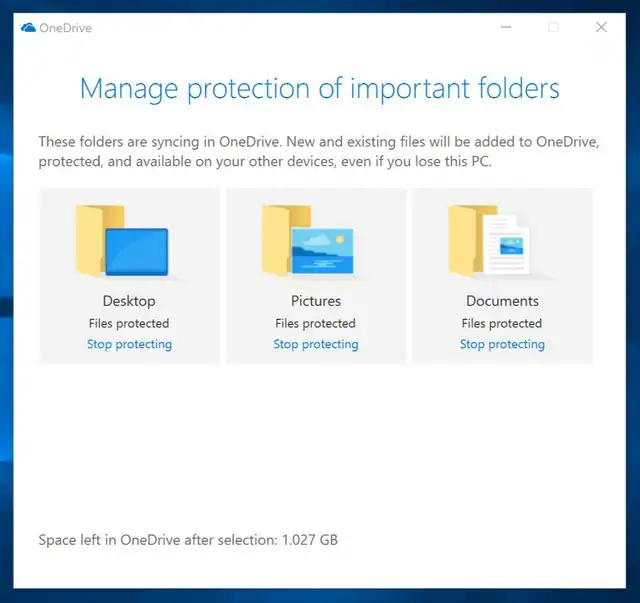This screenshot has width=640, height=603.
Task: Click the folder syncing description paragraph
Action: [319, 152]
